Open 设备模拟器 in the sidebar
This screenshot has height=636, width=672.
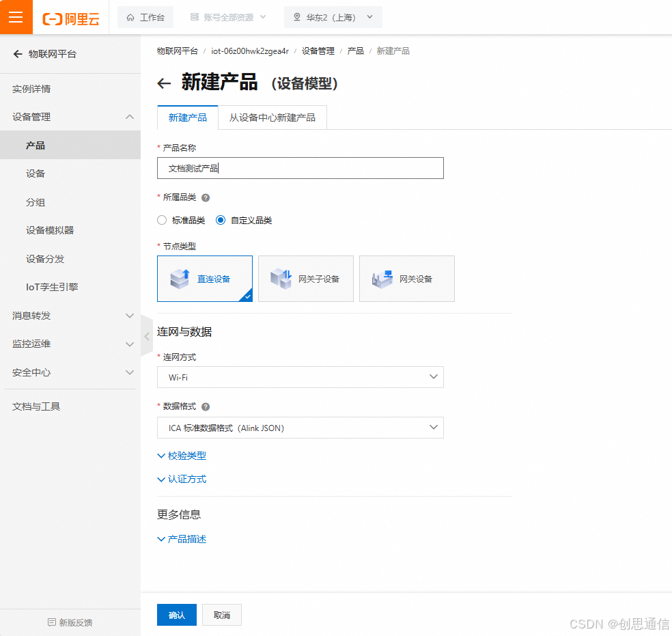click(x=50, y=230)
